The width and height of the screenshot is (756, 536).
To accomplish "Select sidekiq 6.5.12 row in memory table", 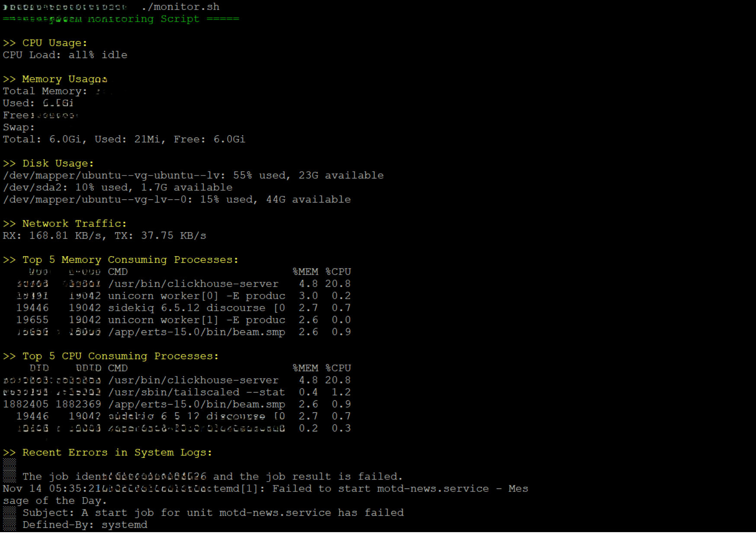I will pos(184,308).
